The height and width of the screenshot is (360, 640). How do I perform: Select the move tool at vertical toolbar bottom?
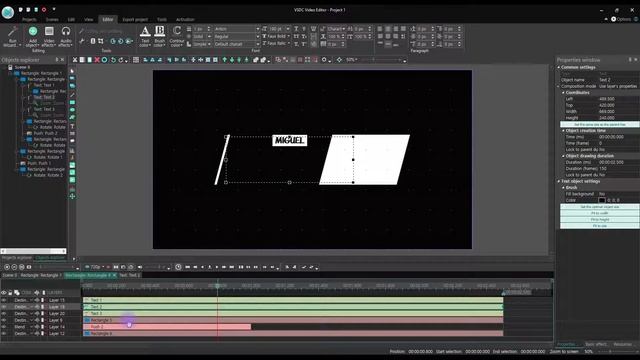72,196
